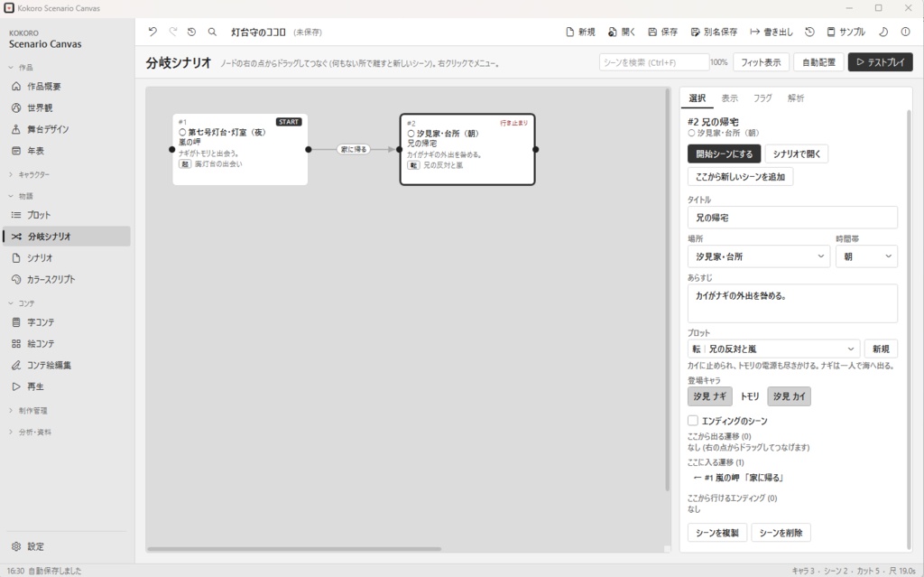This screenshot has width=924, height=577.
Task: Open the 場所 location dropdown
Action: coord(759,256)
